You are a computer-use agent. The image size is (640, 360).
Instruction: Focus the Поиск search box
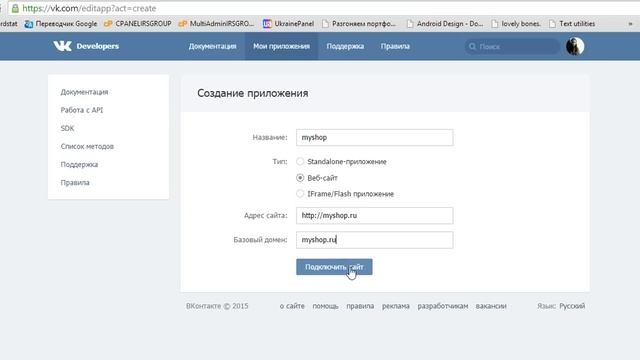[512, 47]
